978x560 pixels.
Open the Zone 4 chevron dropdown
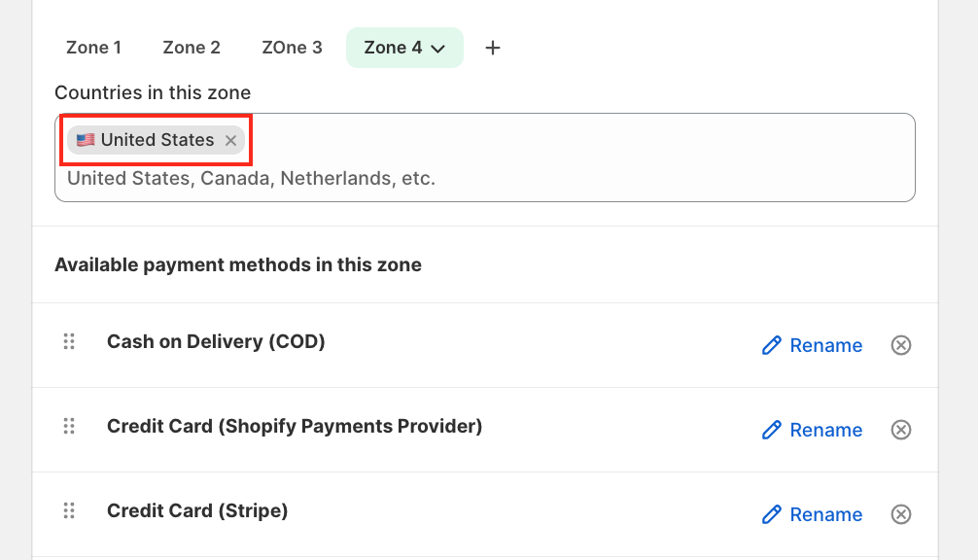click(437, 48)
